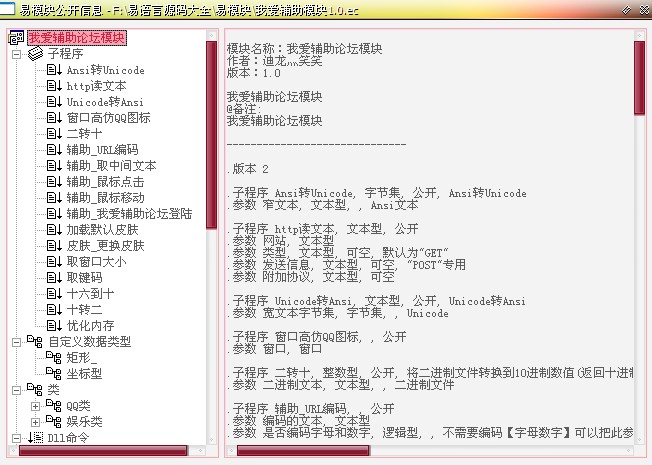Select 辅助_取中间文本 in the tree
This screenshot has height=465, width=652.
(111, 166)
